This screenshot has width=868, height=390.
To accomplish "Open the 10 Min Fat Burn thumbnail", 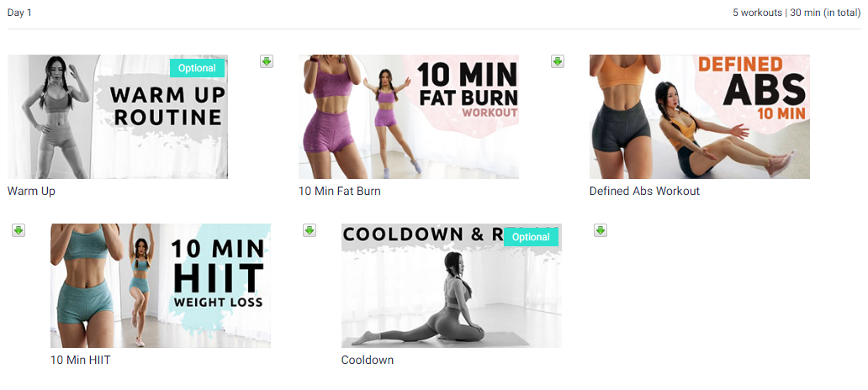I will (409, 117).
